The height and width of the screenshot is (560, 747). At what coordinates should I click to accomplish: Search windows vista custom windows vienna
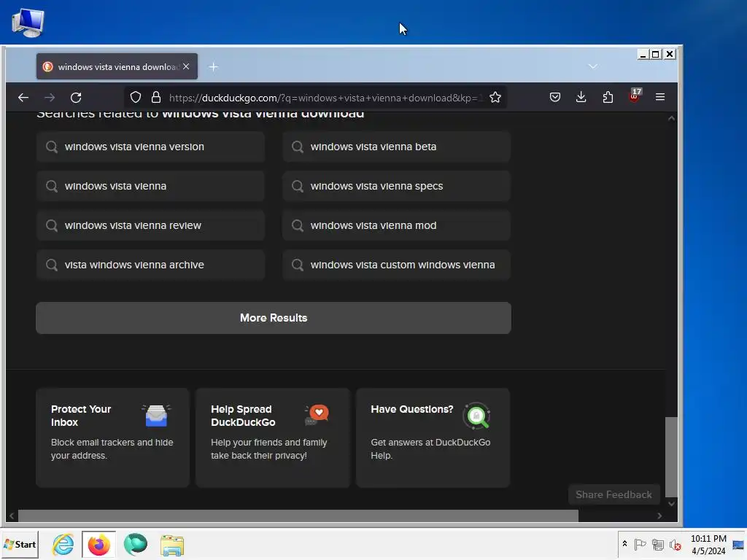click(x=396, y=265)
